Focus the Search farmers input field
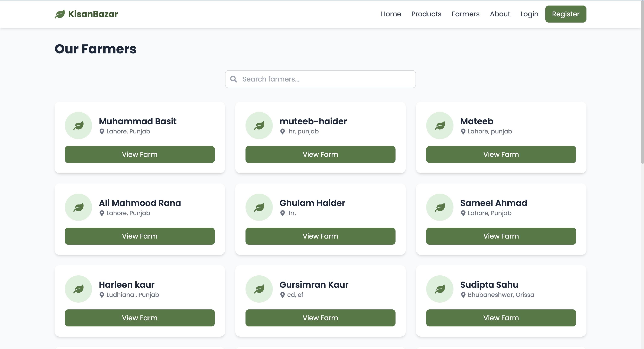 click(320, 79)
